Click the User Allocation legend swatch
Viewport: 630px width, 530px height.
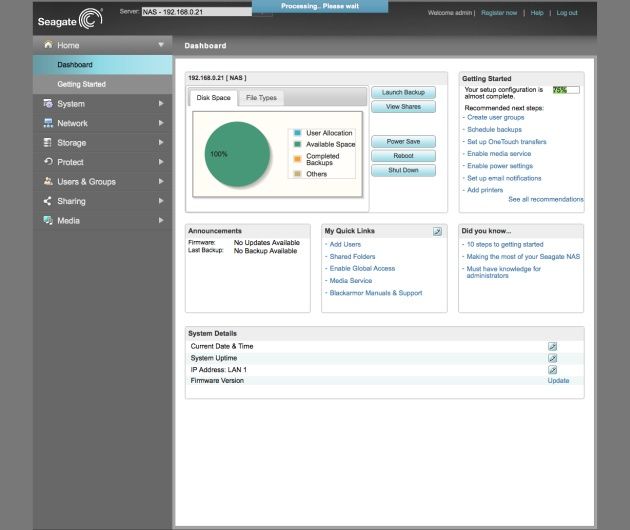pos(298,133)
